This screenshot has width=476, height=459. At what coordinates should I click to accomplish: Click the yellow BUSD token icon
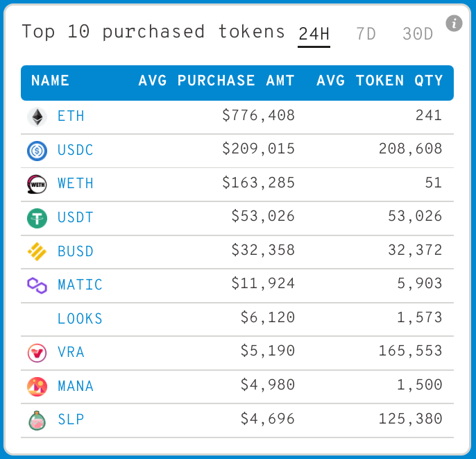pos(37,251)
